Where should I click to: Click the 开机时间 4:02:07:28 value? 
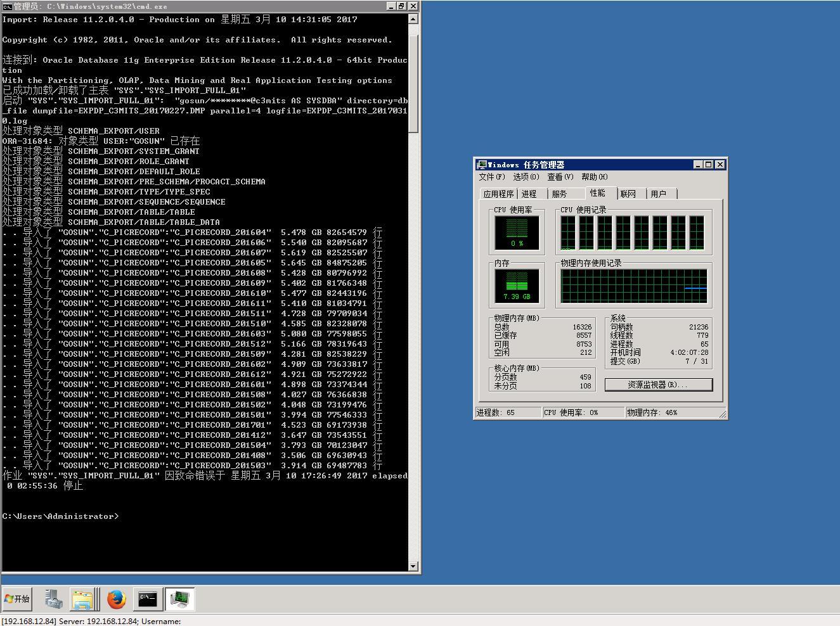[689, 353]
